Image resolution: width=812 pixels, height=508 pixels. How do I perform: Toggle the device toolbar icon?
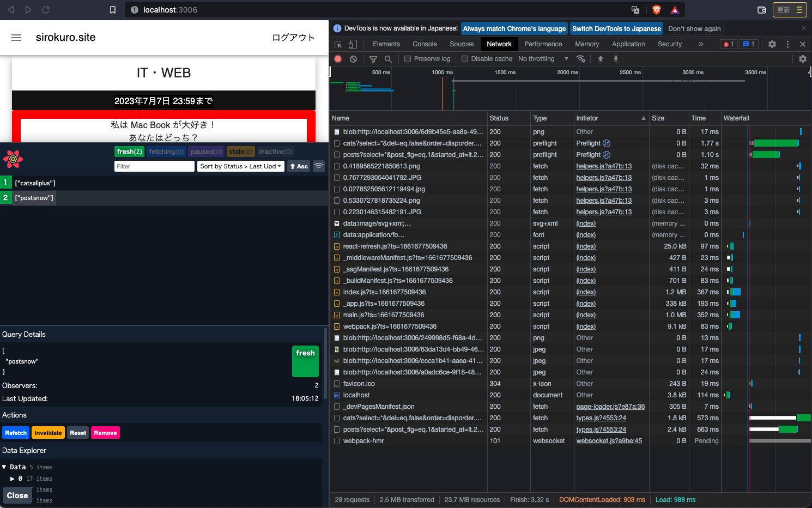(x=353, y=44)
